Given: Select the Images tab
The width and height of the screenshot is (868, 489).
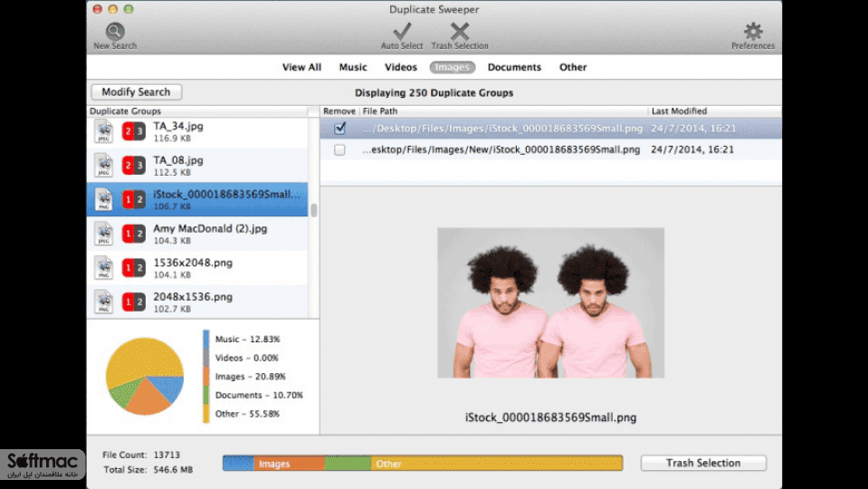Looking at the screenshot, I should pos(453,67).
